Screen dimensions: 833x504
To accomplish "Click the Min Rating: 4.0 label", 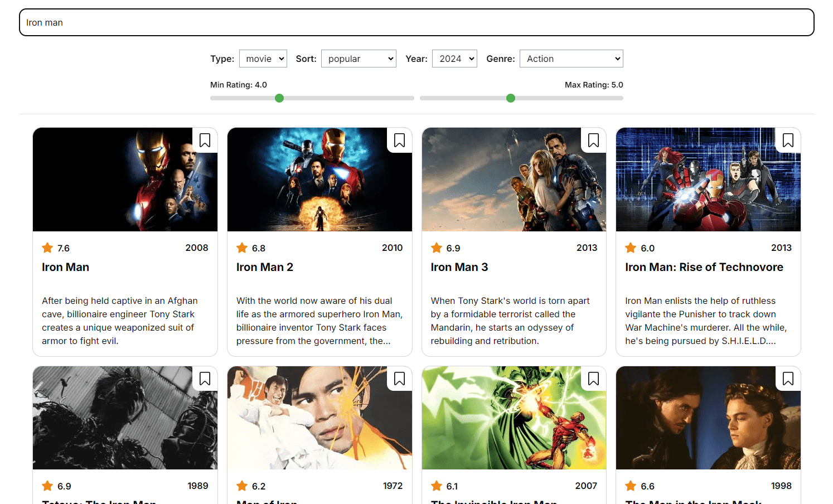I will 239,85.
